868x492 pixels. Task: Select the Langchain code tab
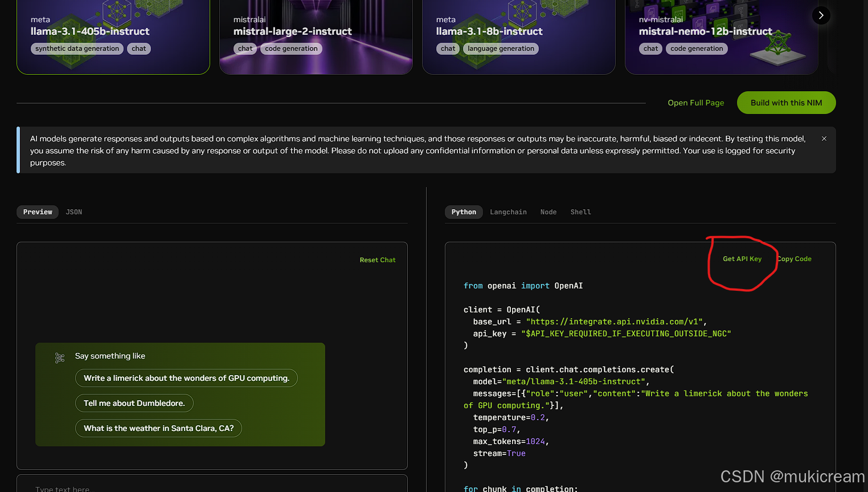coord(509,212)
